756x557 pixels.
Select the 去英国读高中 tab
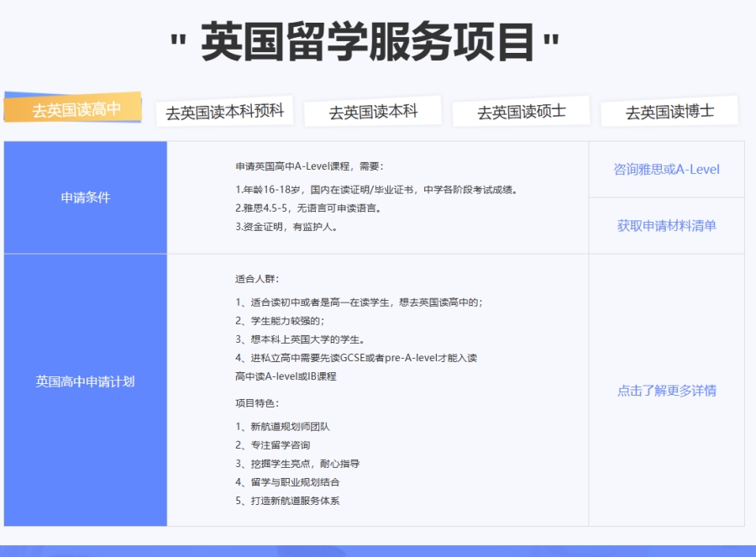pos(75,109)
